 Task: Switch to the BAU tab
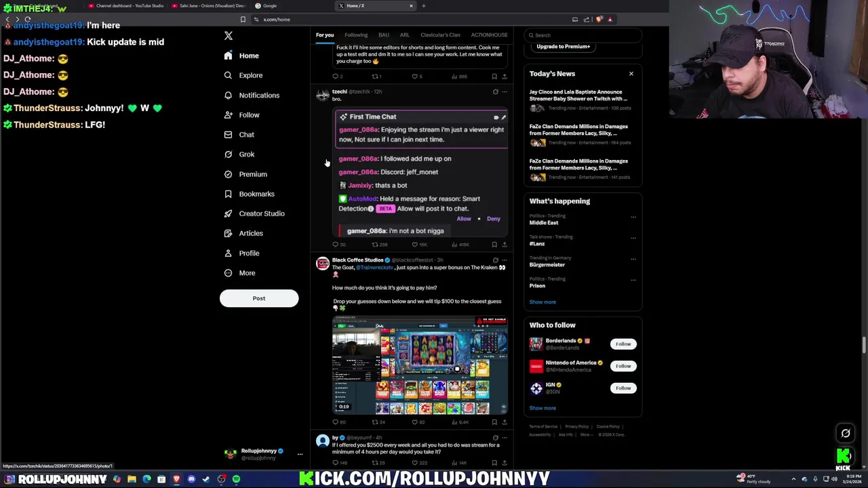[x=384, y=35]
